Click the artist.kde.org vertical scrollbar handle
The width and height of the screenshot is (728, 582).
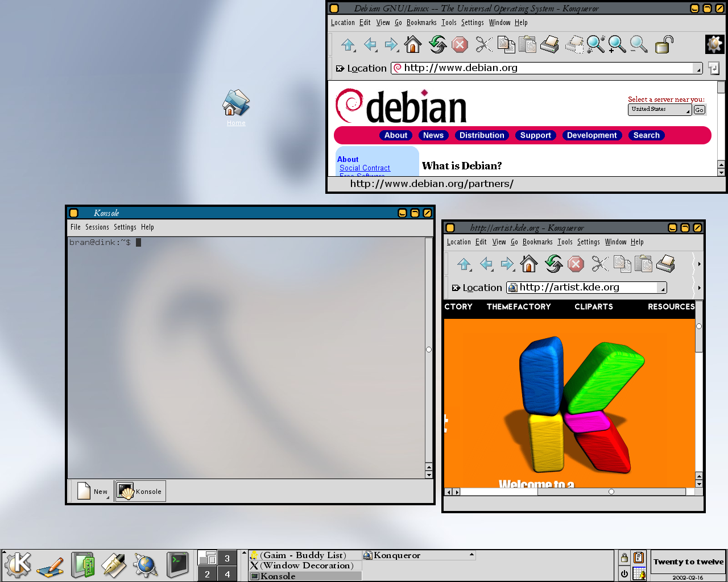click(699, 326)
